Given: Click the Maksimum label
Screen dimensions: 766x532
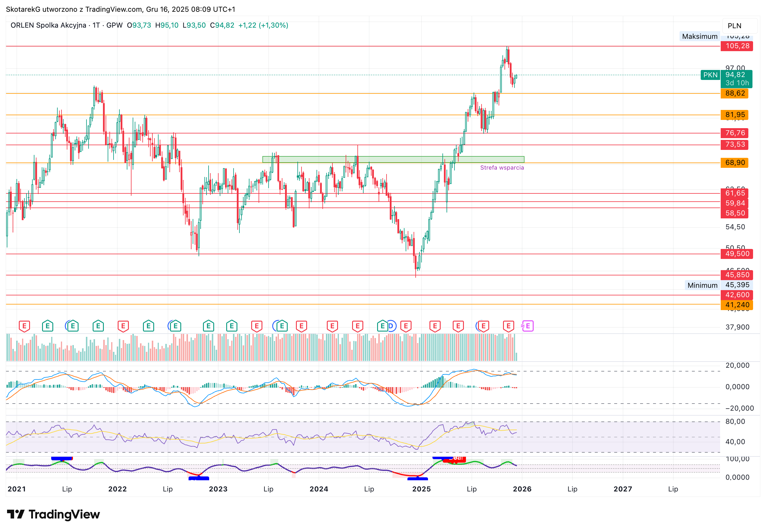Looking at the screenshot, I should 700,36.
